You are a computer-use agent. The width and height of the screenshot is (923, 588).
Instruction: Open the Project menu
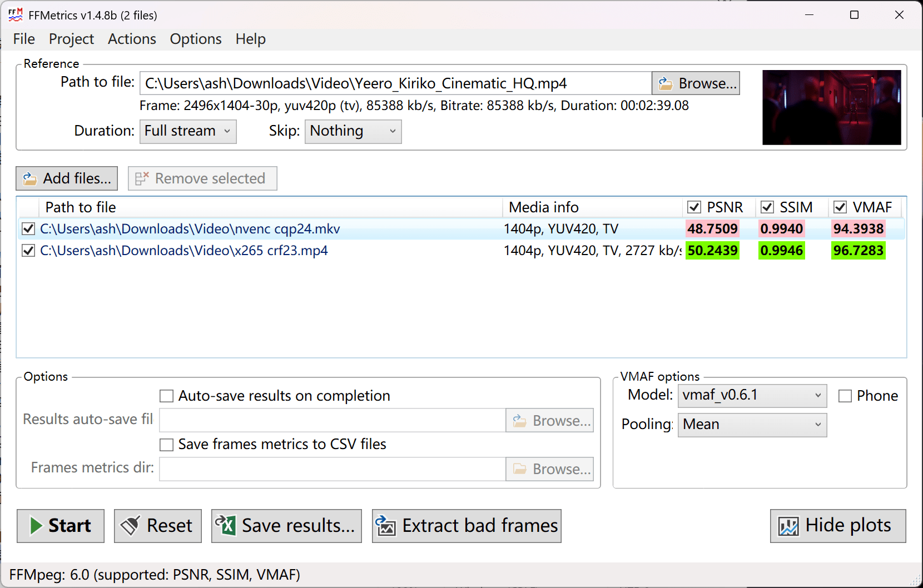tap(71, 39)
